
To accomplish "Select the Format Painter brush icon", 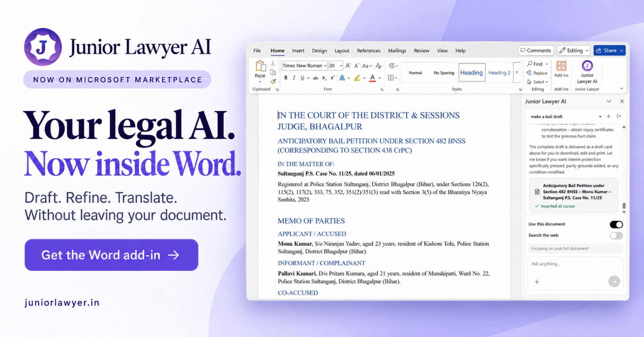I will pyautogui.click(x=273, y=81).
